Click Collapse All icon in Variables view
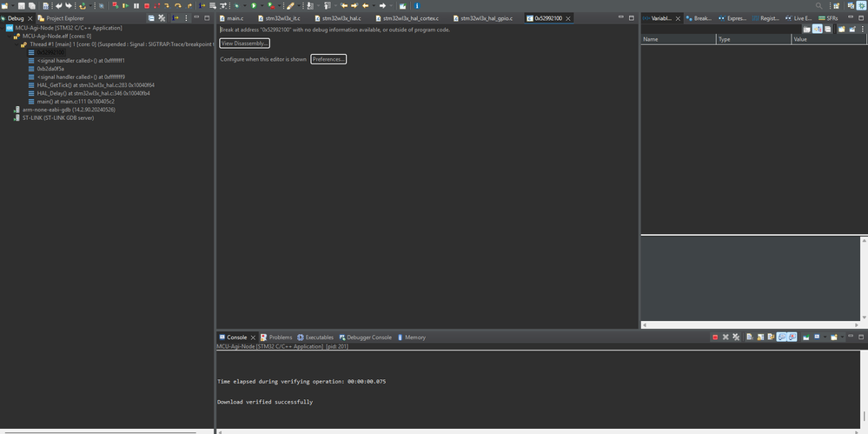Image resolution: width=868 pixels, height=434 pixels. (x=827, y=29)
